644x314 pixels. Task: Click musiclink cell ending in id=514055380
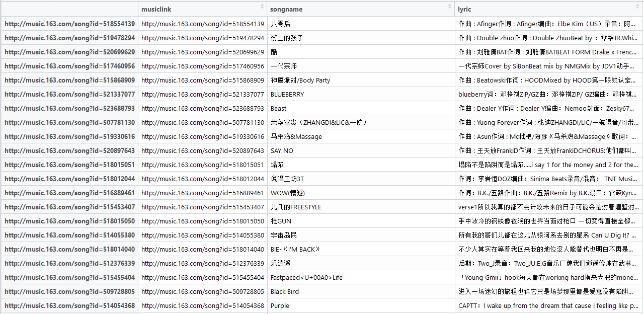click(x=203, y=235)
